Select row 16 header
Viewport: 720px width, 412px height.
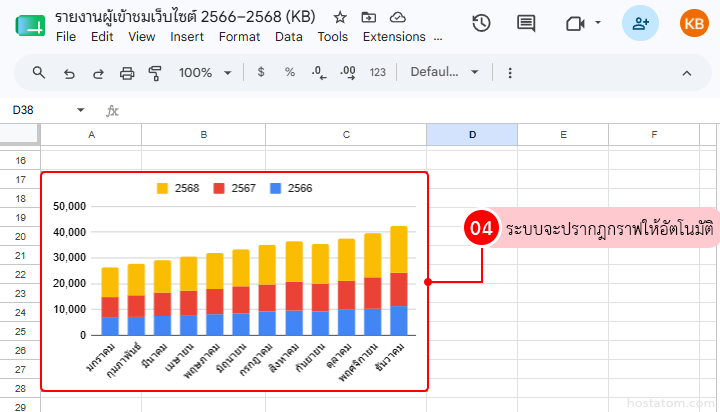20,161
